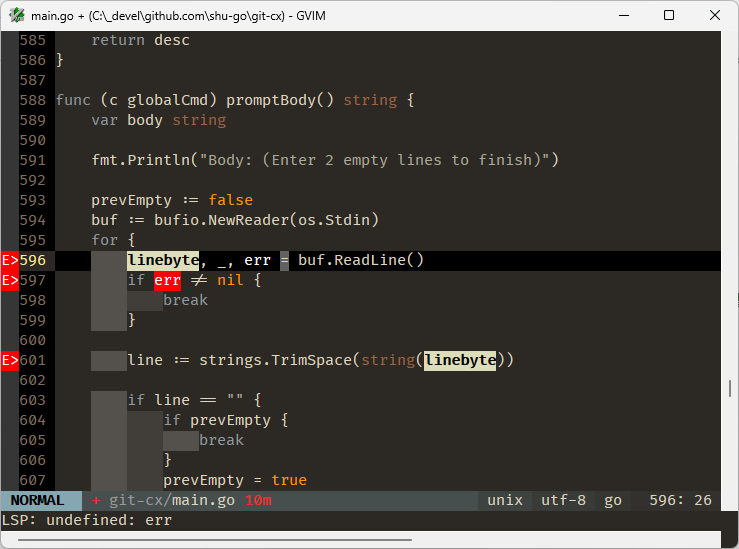Click the false keyword on line 593
Image resolution: width=739 pixels, height=549 pixels.
pyautogui.click(x=230, y=200)
